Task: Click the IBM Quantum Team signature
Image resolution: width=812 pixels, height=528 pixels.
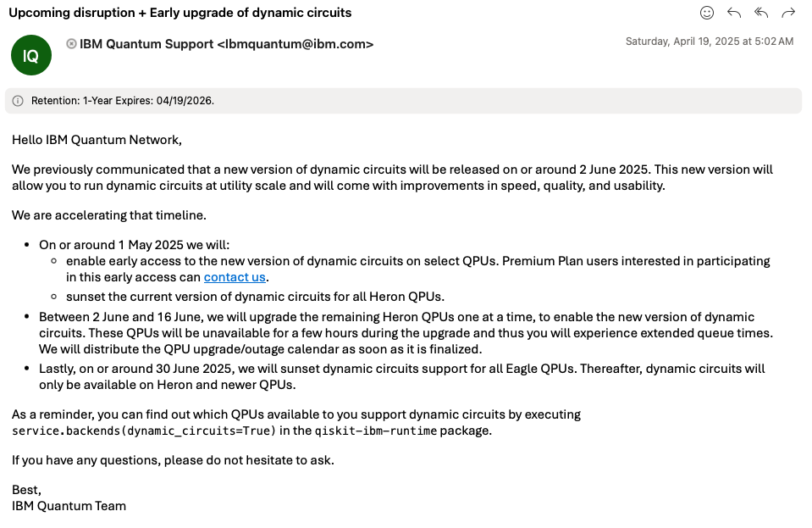Action: point(69,506)
